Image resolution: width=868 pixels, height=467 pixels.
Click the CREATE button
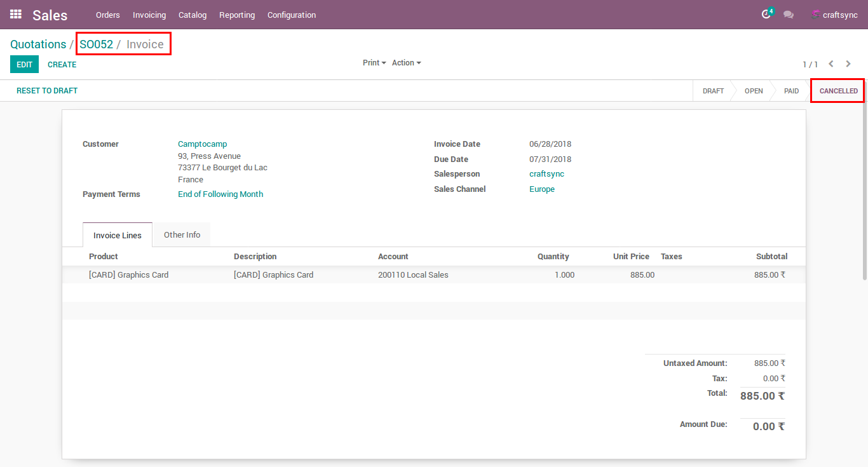click(x=62, y=64)
